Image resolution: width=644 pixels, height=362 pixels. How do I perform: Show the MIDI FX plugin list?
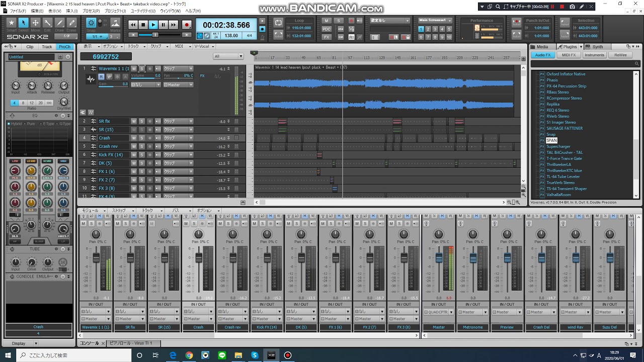569,55
